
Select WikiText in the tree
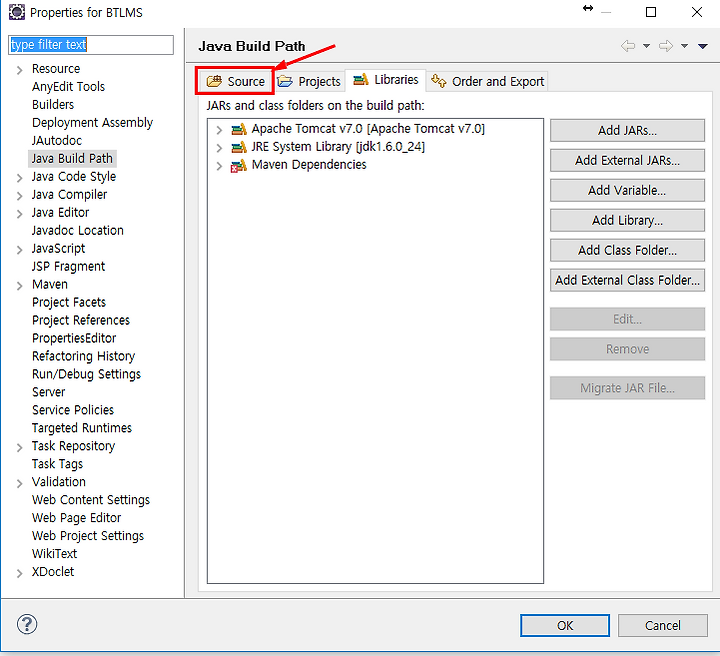tap(55, 554)
